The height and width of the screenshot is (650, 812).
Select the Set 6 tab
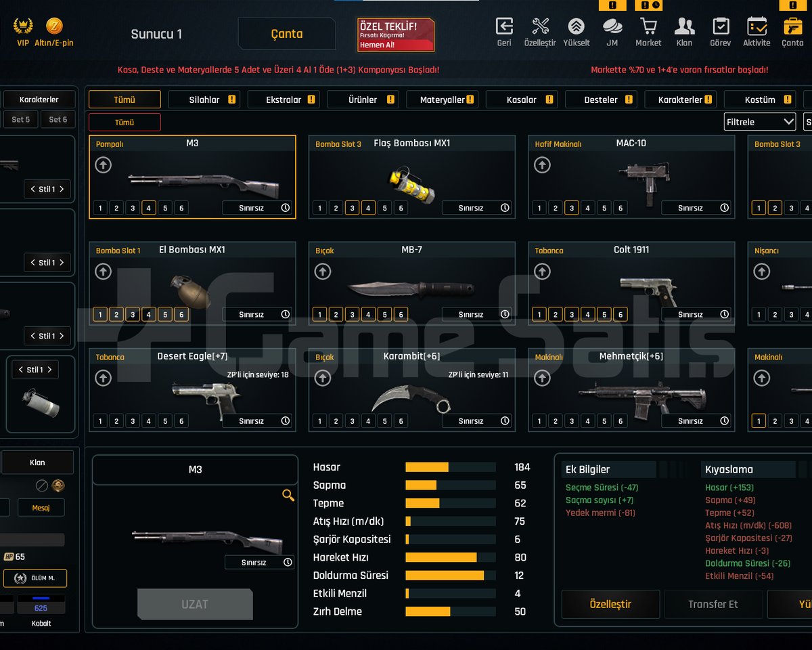pyautogui.click(x=58, y=120)
